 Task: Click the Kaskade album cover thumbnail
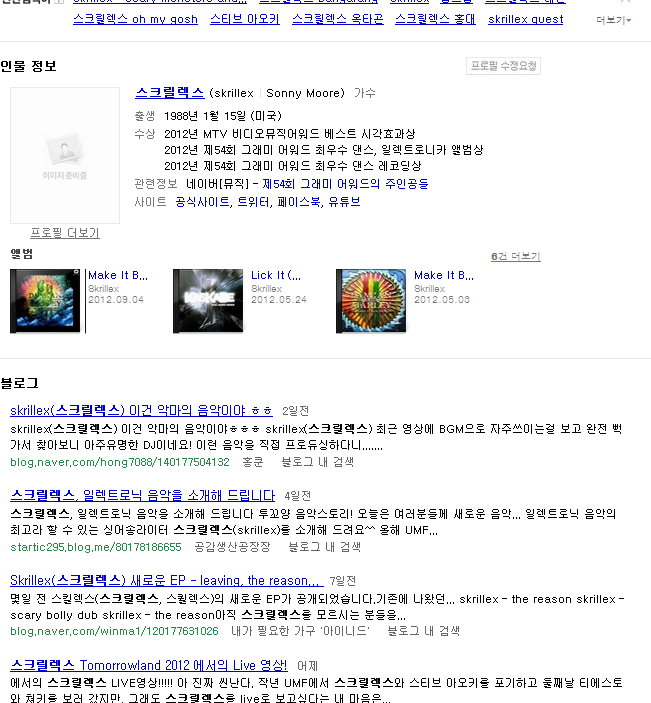tap(208, 301)
